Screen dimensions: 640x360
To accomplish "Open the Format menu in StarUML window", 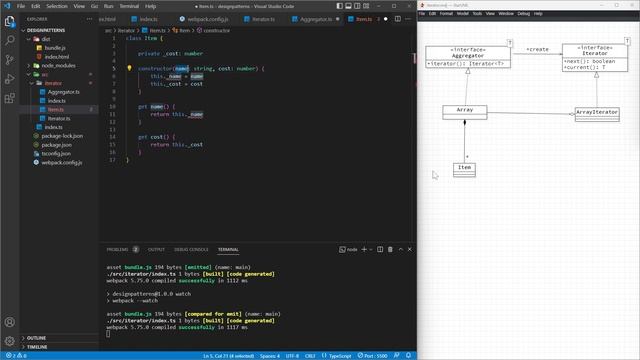I will [x=446, y=13].
